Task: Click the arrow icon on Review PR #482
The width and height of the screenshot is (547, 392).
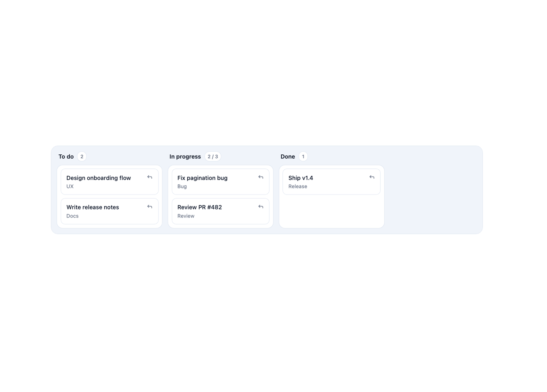Action: click(261, 206)
